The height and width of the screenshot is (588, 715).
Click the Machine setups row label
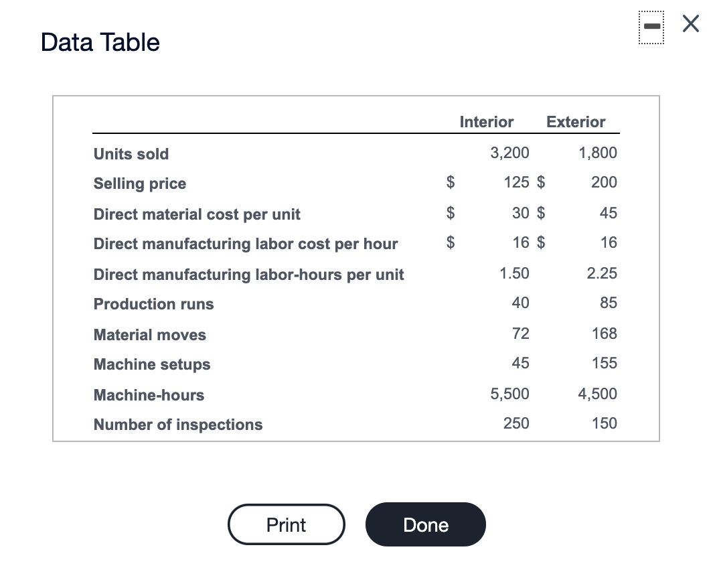152,364
